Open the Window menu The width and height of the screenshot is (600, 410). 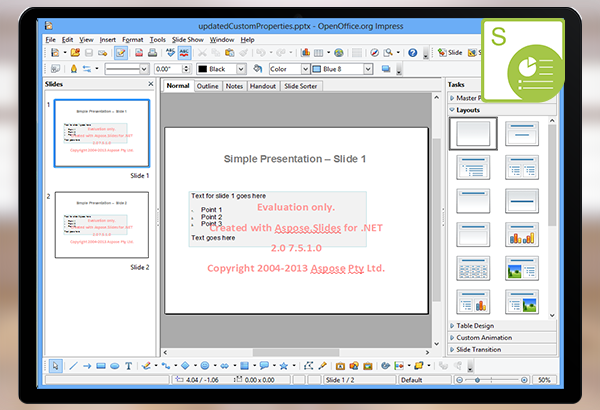point(222,39)
